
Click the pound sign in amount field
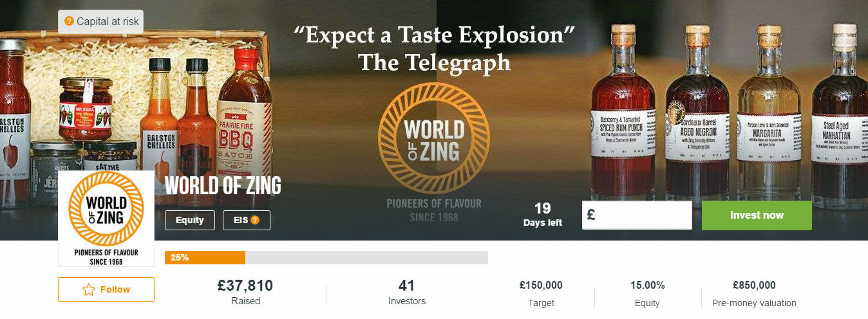pyautogui.click(x=591, y=215)
